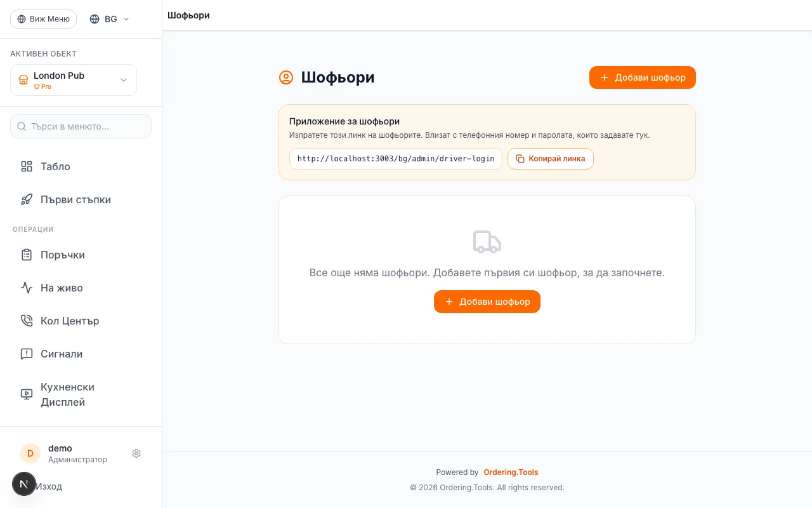
Task: Open the BG language dropdown
Action: pos(110,19)
